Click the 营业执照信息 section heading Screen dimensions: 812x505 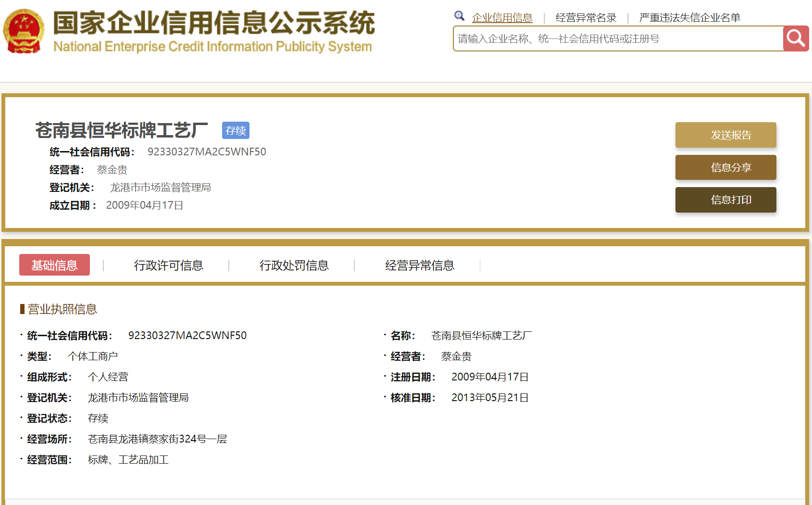[62, 309]
